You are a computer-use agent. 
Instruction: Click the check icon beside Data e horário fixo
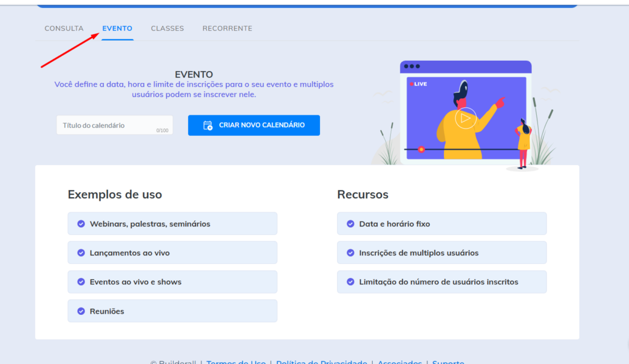[351, 224]
